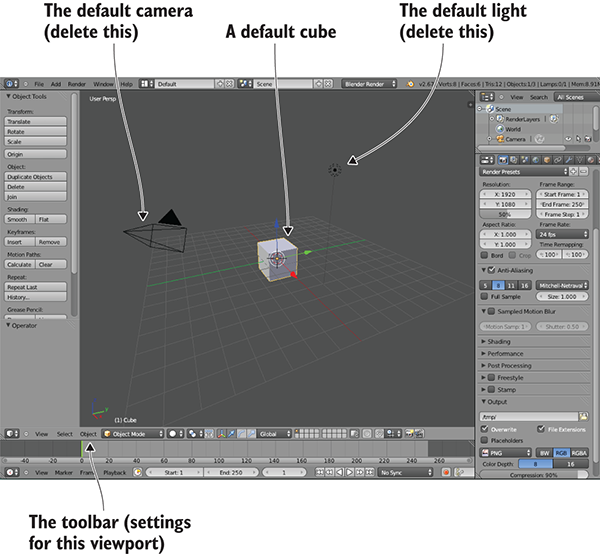Click the Blender logo icon in header
Screen dimensions: 600x554
point(410,84)
